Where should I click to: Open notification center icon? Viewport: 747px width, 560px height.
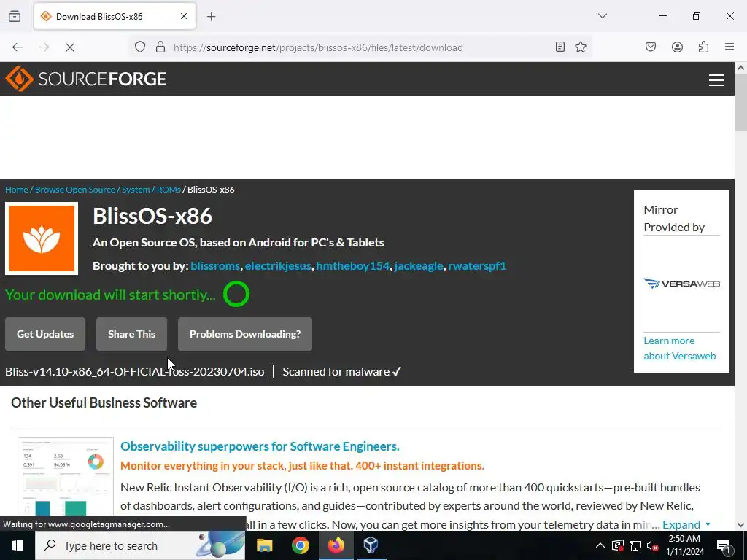tap(724, 545)
